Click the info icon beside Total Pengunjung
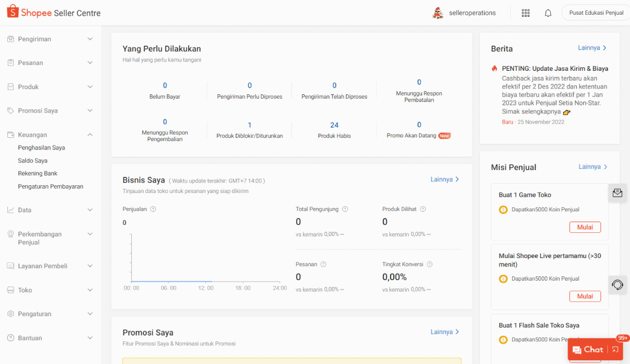This screenshot has width=630, height=364. coord(345,209)
